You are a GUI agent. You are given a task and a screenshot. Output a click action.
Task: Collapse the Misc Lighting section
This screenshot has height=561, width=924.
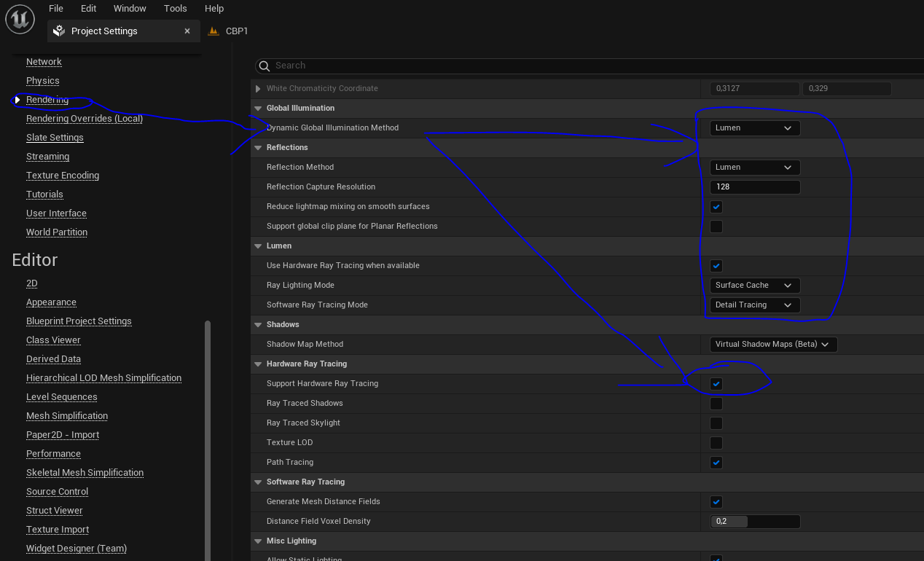pyautogui.click(x=258, y=541)
